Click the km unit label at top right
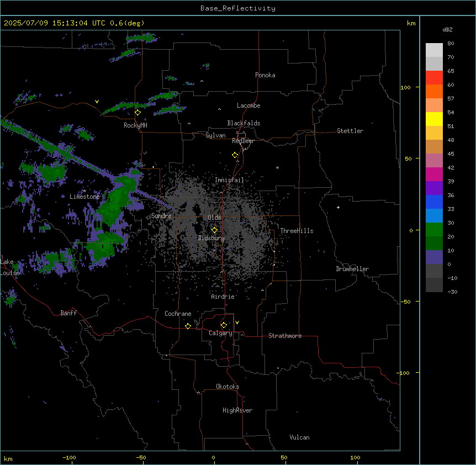The width and height of the screenshot is (476, 465). pos(411,23)
